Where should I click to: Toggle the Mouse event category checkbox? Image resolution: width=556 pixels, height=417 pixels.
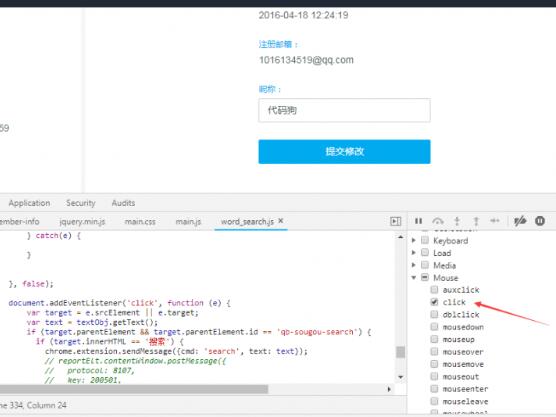click(424, 277)
